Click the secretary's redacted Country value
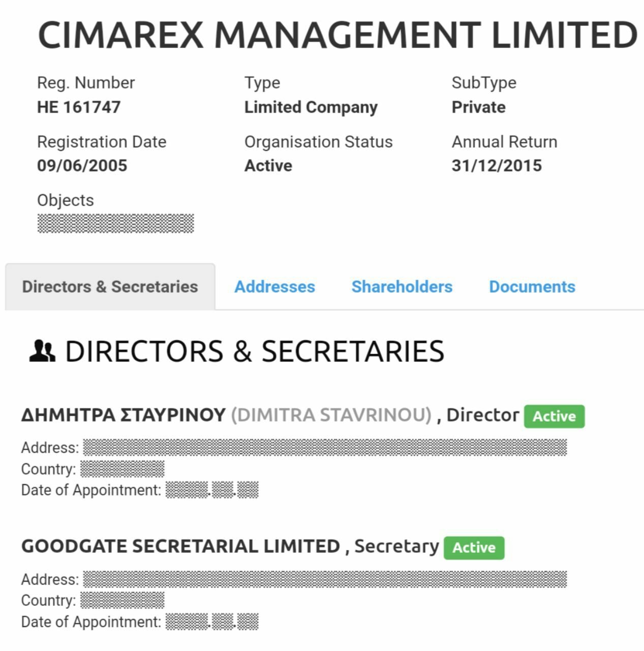The height and width of the screenshot is (651, 644). [x=122, y=601]
